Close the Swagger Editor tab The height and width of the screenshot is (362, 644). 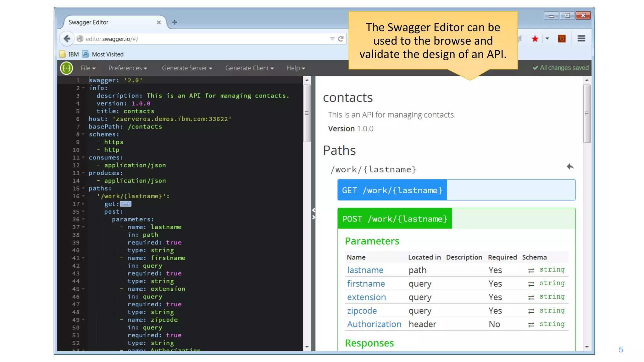(x=159, y=22)
